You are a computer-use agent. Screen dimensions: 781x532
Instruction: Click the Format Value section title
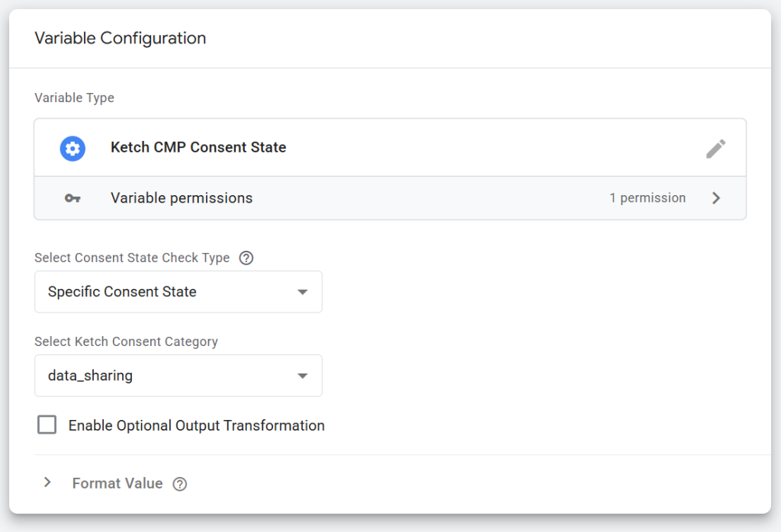pyautogui.click(x=117, y=483)
